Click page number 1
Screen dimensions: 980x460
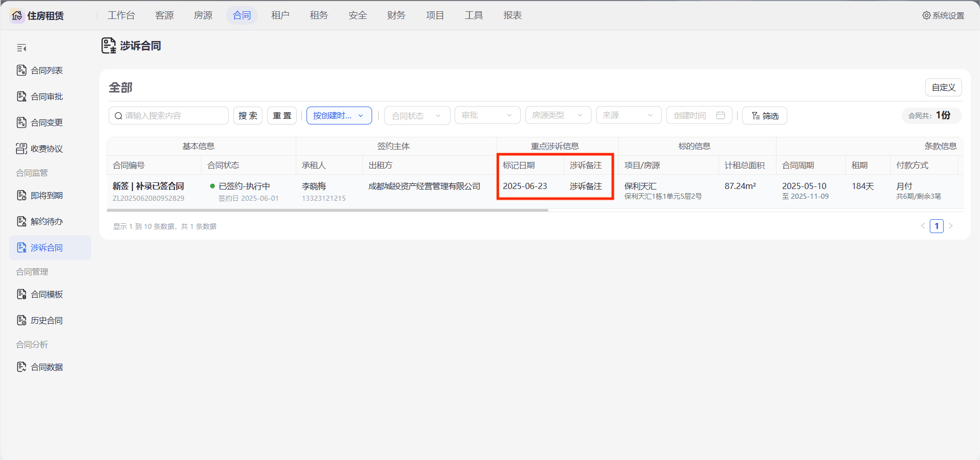[x=936, y=226]
